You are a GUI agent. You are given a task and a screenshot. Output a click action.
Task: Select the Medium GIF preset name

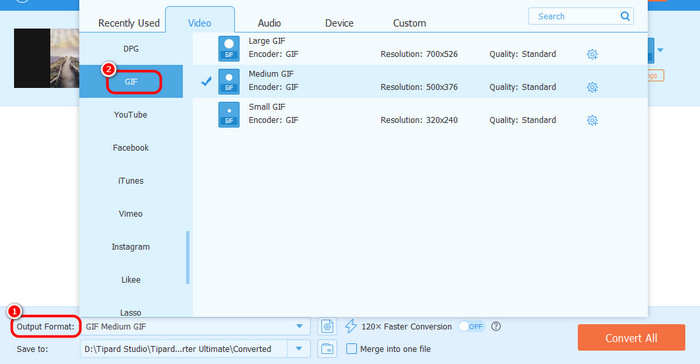pos(271,74)
